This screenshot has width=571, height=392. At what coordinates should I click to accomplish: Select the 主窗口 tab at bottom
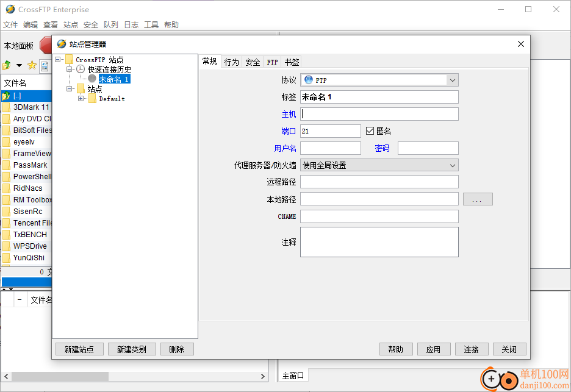click(x=293, y=376)
